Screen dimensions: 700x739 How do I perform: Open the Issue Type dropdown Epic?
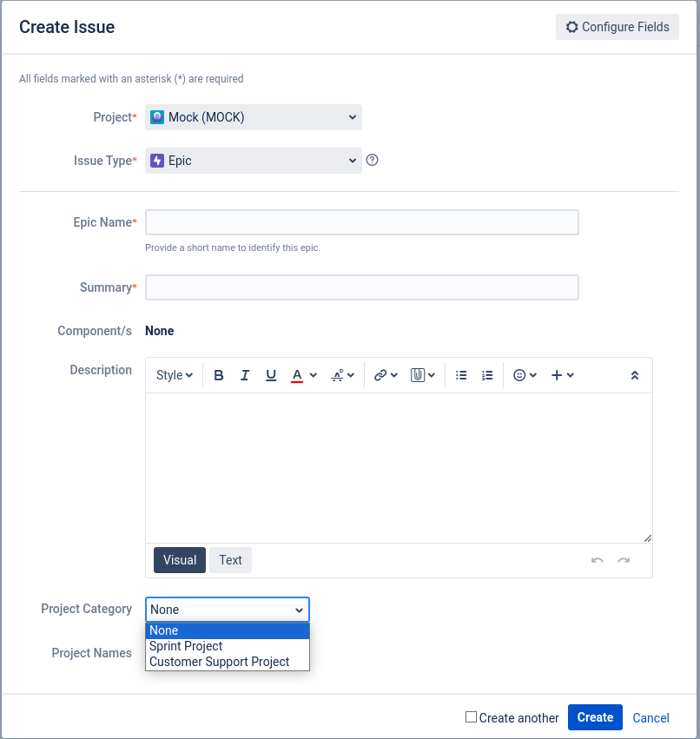point(254,161)
